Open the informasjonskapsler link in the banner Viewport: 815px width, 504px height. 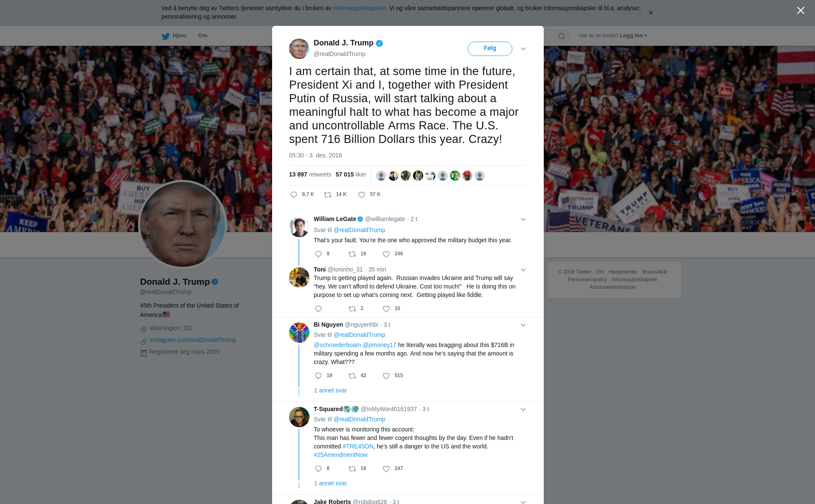tap(359, 8)
